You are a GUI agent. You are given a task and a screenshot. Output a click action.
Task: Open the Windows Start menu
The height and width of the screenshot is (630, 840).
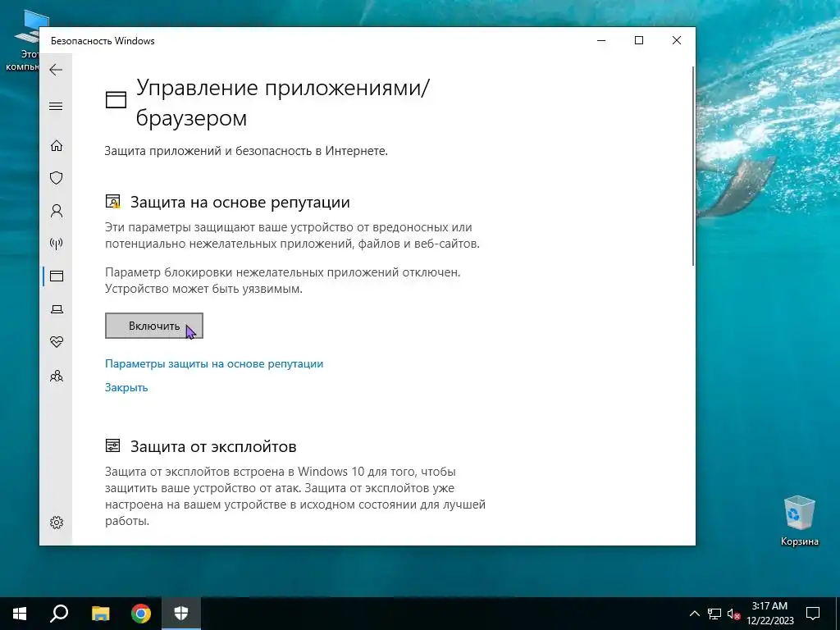coord(20,614)
